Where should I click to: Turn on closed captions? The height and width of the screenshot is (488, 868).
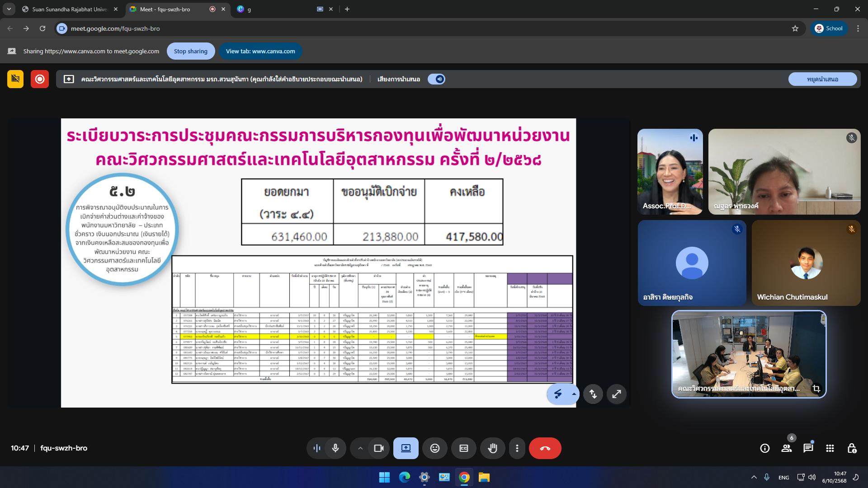pyautogui.click(x=463, y=448)
